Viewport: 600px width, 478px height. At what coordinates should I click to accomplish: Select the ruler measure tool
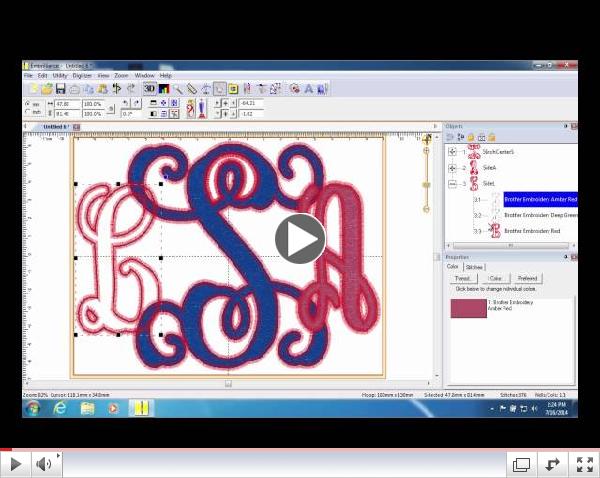click(192, 89)
